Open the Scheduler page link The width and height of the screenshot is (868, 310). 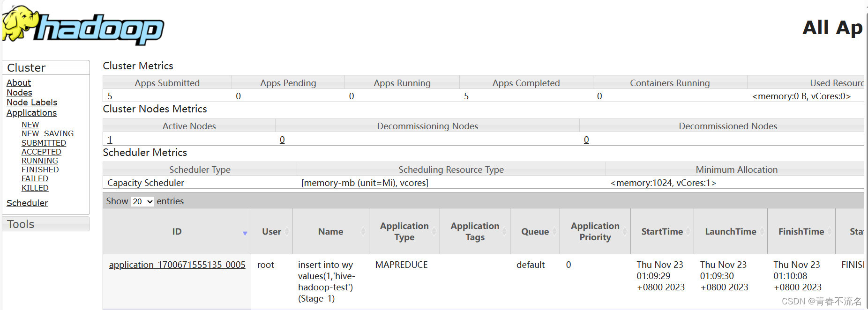click(x=27, y=203)
